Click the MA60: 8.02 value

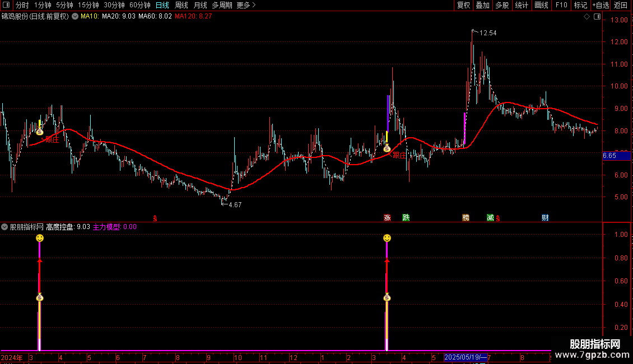(x=155, y=16)
